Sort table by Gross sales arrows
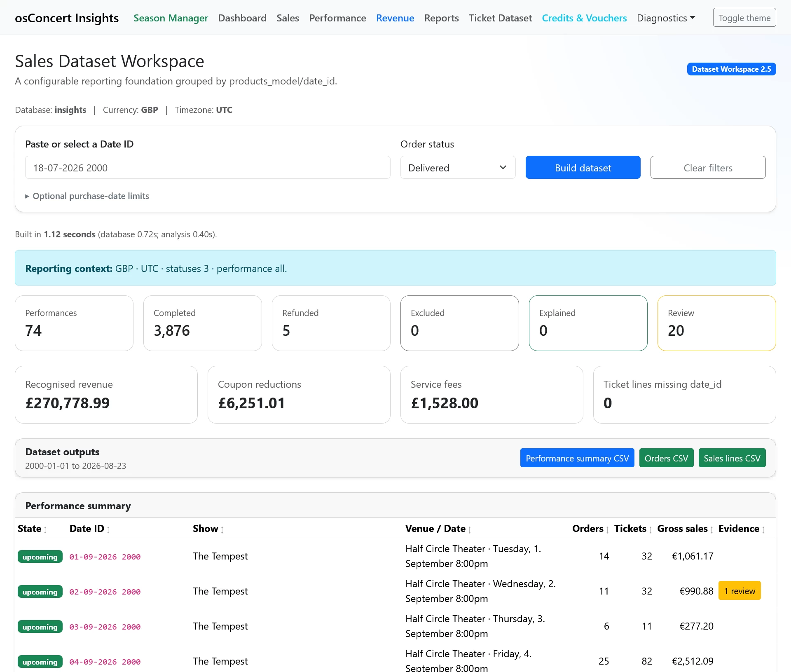The width and height of the screenshot is (791, 672). pyautogui.click(x=711, y=529)
